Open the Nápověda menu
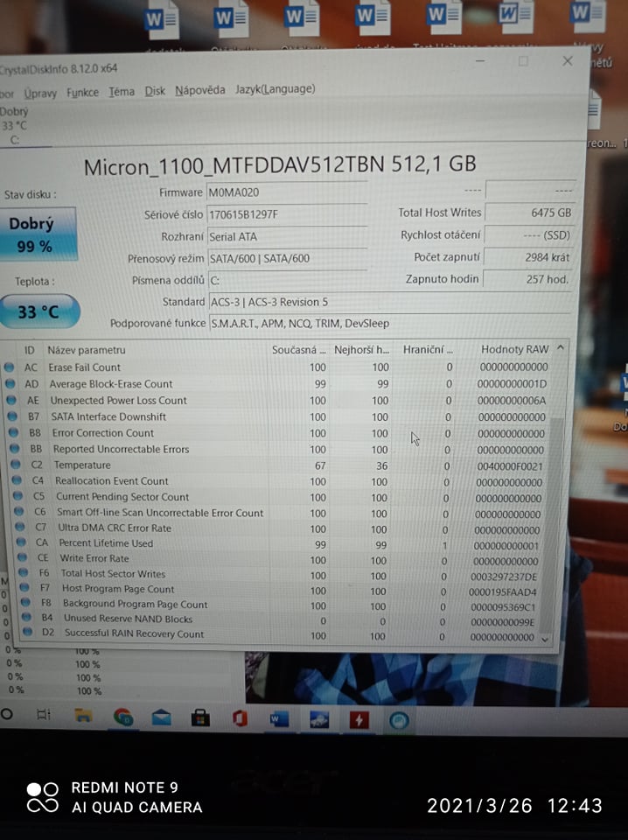This screenshot has height=840, width=628. pyautogui.click(x=199, y=90)
